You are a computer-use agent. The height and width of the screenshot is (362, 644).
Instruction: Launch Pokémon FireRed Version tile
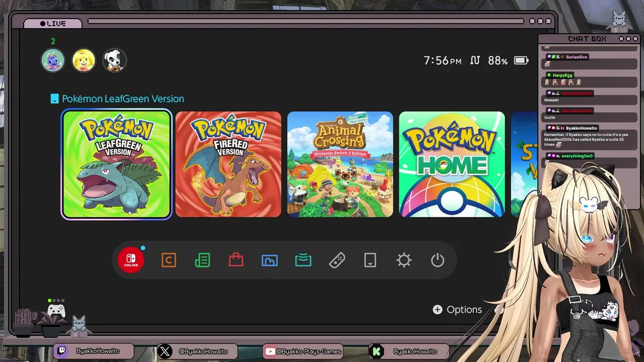(228, 164)
